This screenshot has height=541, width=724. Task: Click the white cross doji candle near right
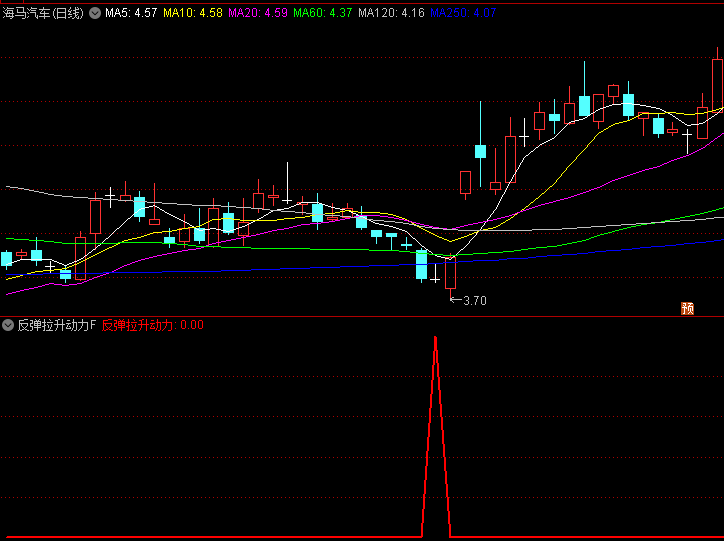[687, 133]
